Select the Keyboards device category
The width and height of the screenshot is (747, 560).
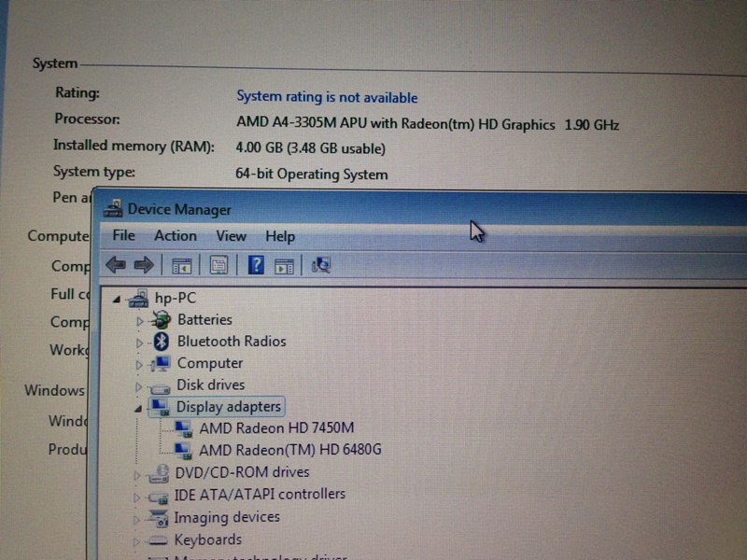click(x=207, y=539)
